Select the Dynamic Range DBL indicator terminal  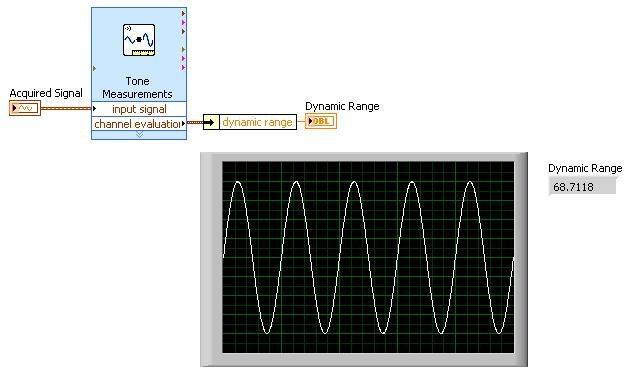321,121
